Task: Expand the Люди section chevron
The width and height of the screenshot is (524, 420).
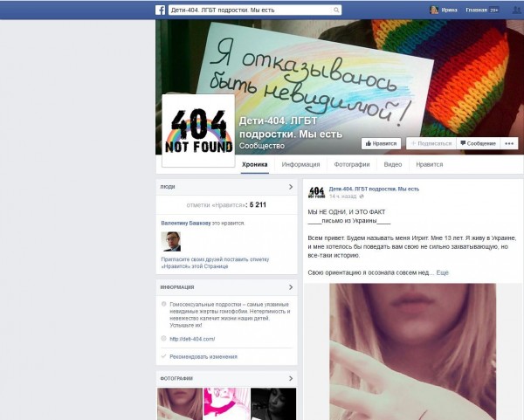Action: [x=291, y=187]
